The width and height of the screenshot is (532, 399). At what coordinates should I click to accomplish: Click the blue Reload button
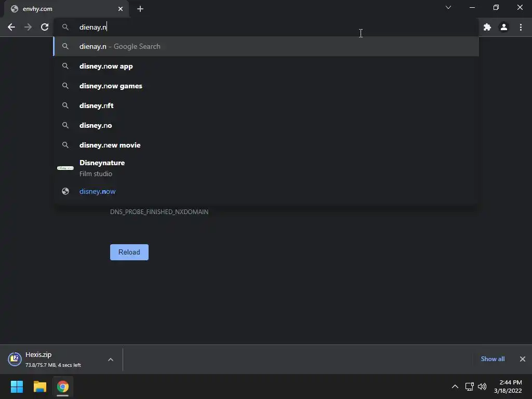coord(129,252)
